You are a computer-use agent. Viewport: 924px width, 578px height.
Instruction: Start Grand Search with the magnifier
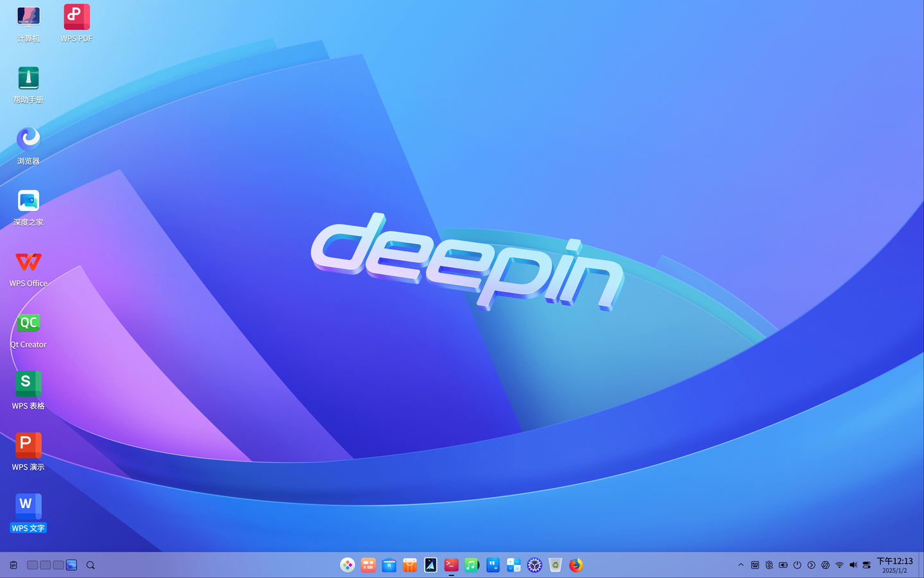pos(90,565)
